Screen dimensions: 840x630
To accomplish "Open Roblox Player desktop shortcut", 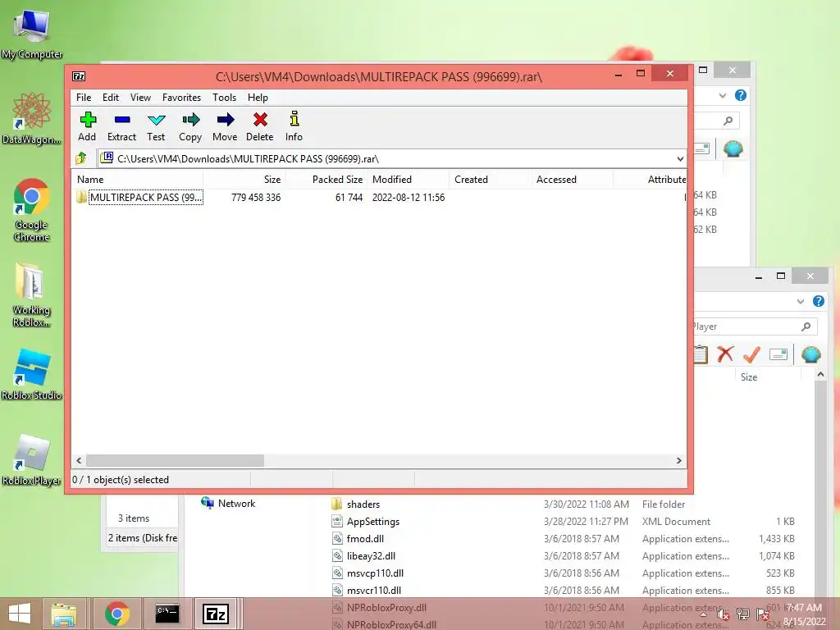I will point(32,459).
